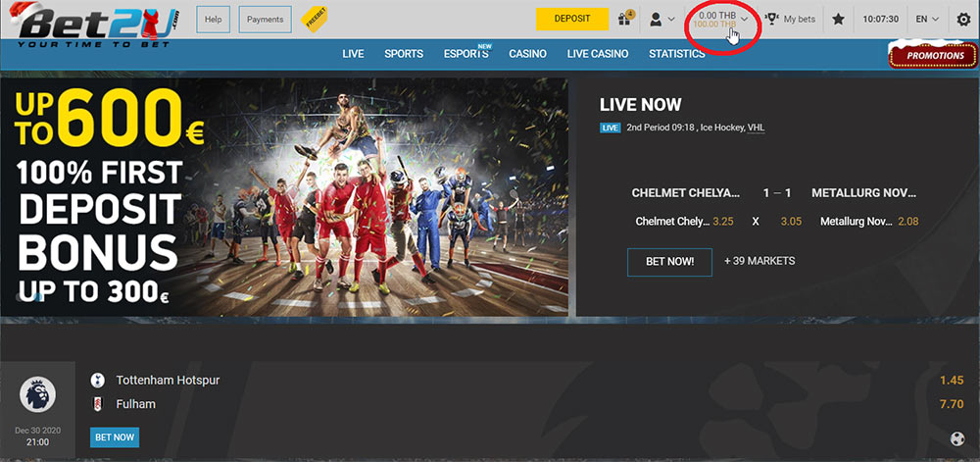This screenshot has width=980, height=462.
Task: Click Bet Now for Tottenham vs Fulham
Action: click(x=115, y=437)
